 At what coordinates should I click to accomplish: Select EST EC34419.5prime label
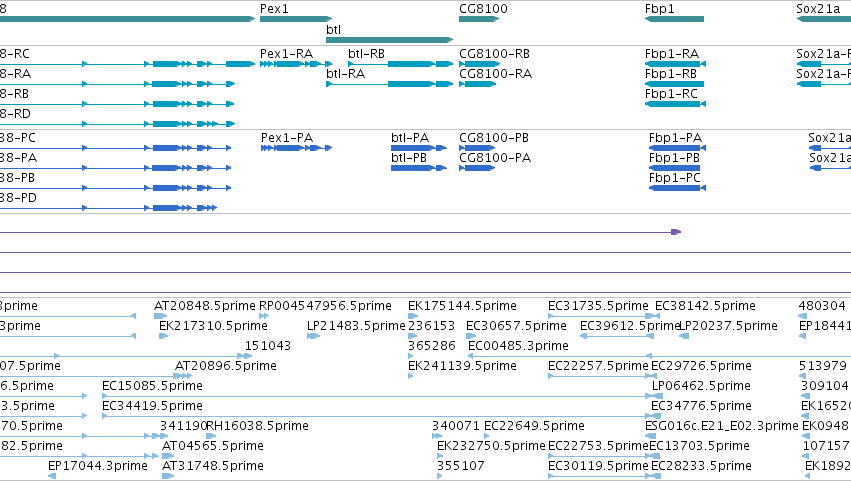[x=153, y=406]
